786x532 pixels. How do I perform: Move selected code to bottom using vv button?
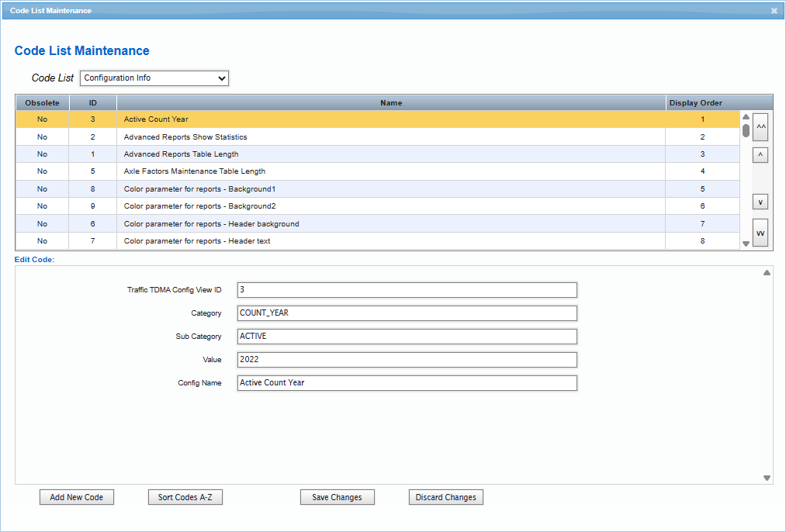(x=760, y=231)
